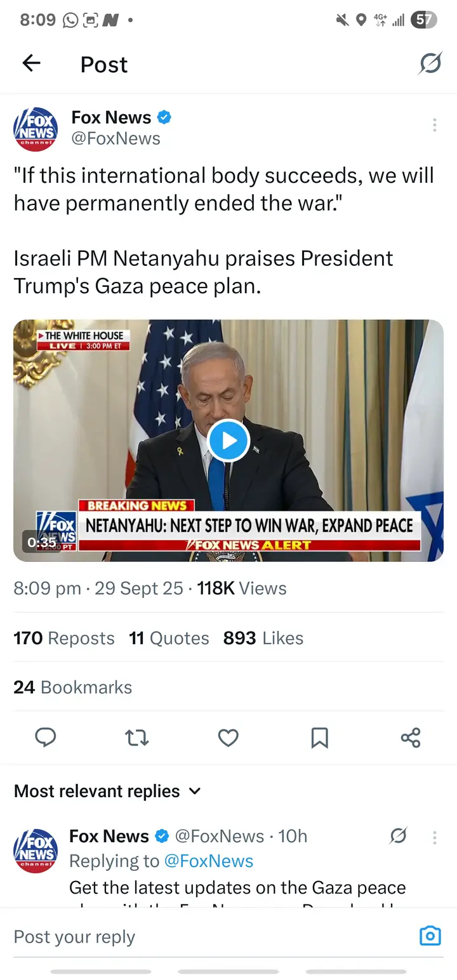Viewport: 457px width, 980px height.
Task: View the 893 Likes list
Action: (x=263, y=638)
